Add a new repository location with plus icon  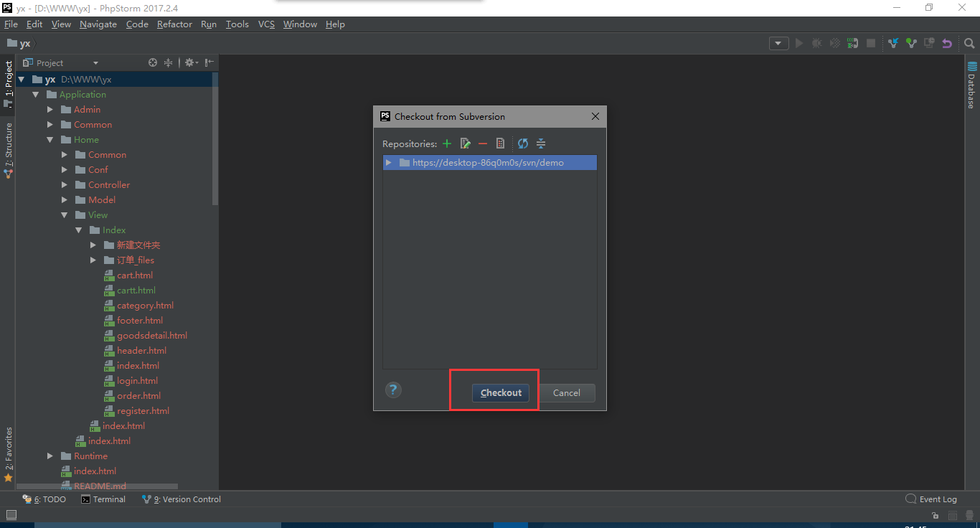(447, 143)
